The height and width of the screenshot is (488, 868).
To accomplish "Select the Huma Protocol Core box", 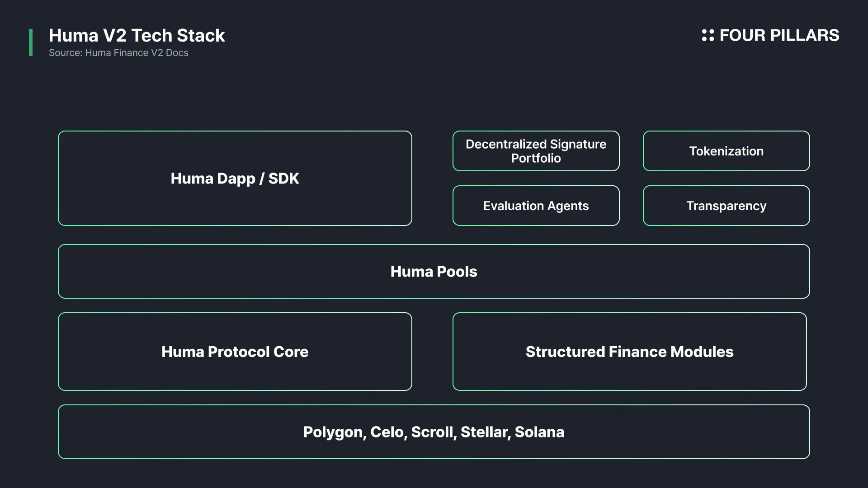I will [x=235, y=352].
